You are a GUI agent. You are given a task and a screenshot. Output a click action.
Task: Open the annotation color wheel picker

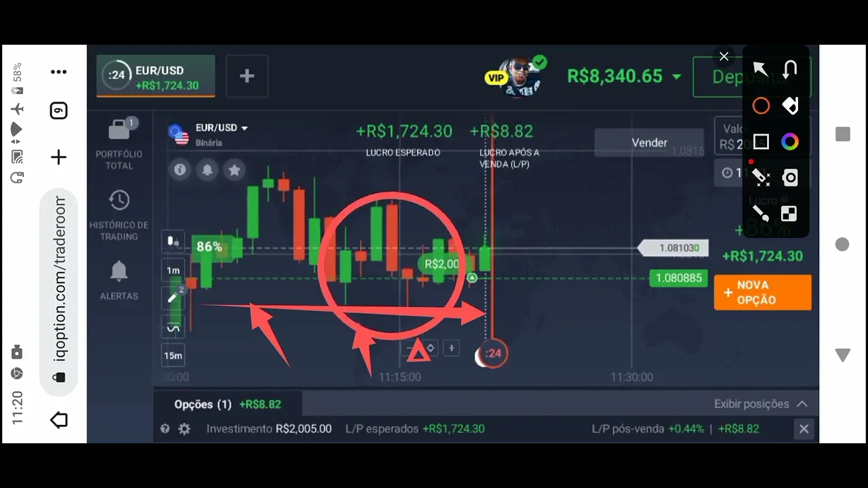789,142
